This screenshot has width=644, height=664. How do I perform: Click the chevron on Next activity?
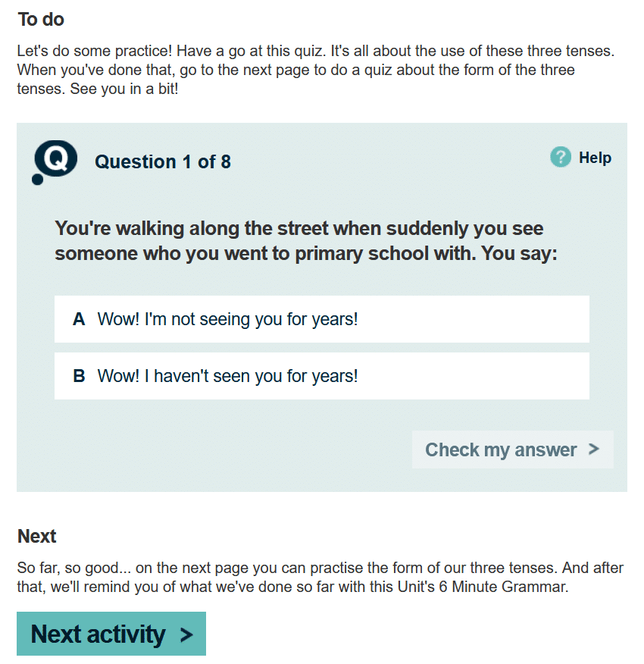pyautogui.click(x=186, y=634)
